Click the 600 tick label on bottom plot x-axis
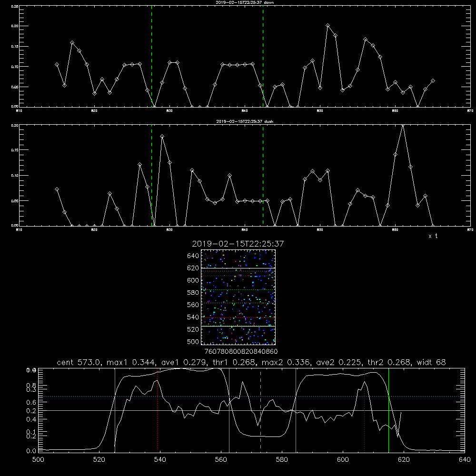 point(343,459)
